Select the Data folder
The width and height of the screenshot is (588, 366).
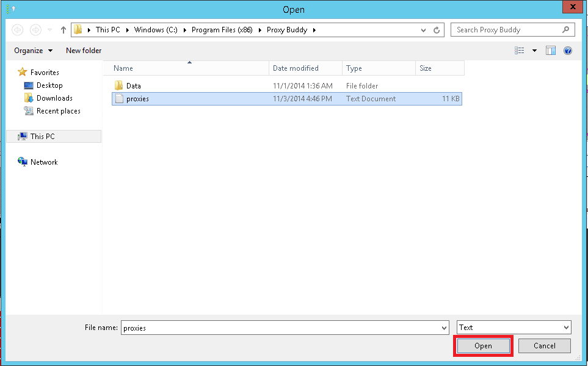tap(287, 86)
